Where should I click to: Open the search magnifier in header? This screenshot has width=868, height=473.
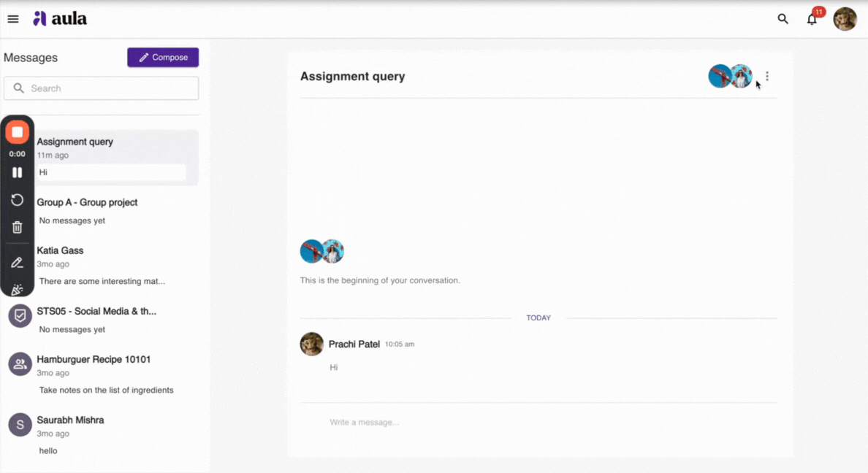tap(783, 19)
